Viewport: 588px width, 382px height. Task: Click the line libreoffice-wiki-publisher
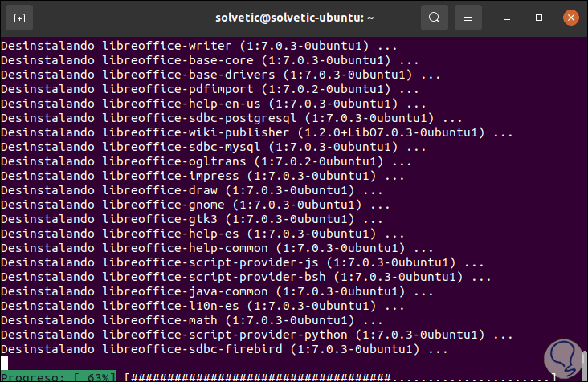[x=257, y=132]
